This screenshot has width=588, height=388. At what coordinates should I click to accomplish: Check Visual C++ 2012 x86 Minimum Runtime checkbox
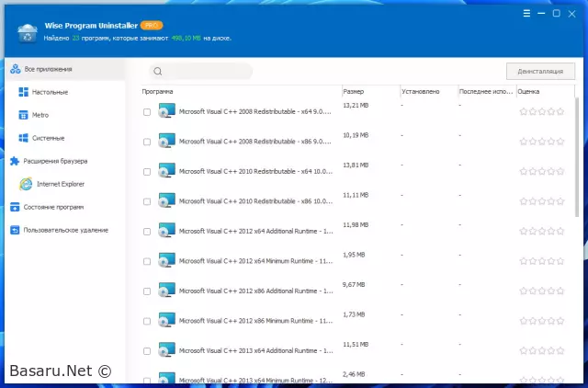click(x=147, y=321)
